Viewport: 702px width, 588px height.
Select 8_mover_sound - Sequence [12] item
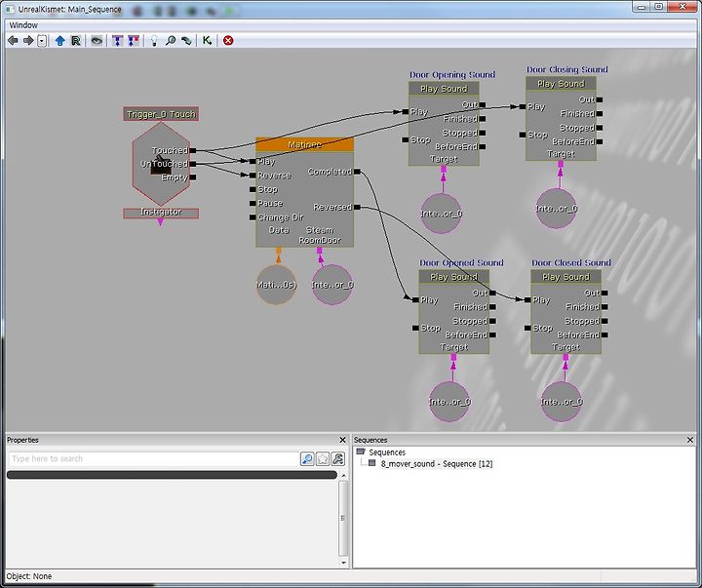pos(437,464)
